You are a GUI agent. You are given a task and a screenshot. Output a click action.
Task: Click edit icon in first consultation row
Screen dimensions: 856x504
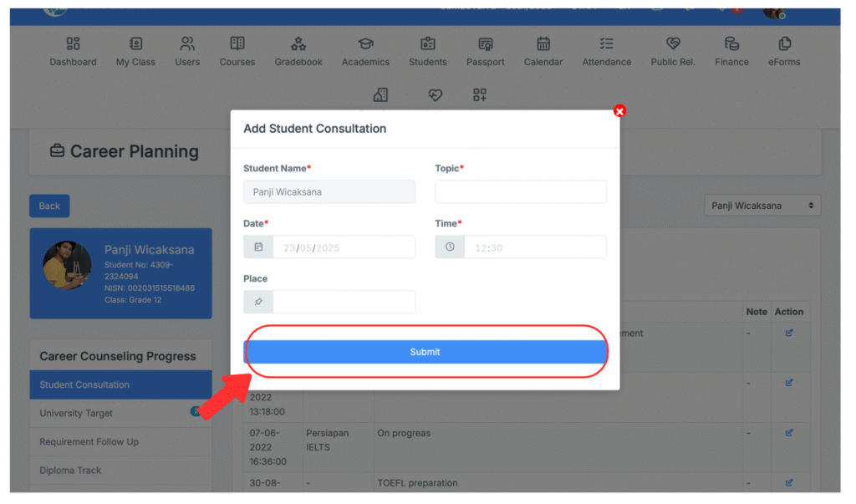(788, 333)
